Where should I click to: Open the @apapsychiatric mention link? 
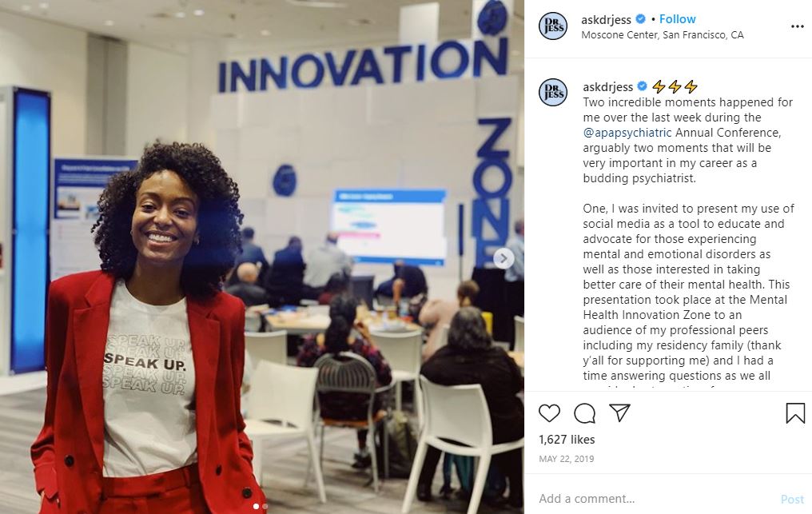(627, 133)
